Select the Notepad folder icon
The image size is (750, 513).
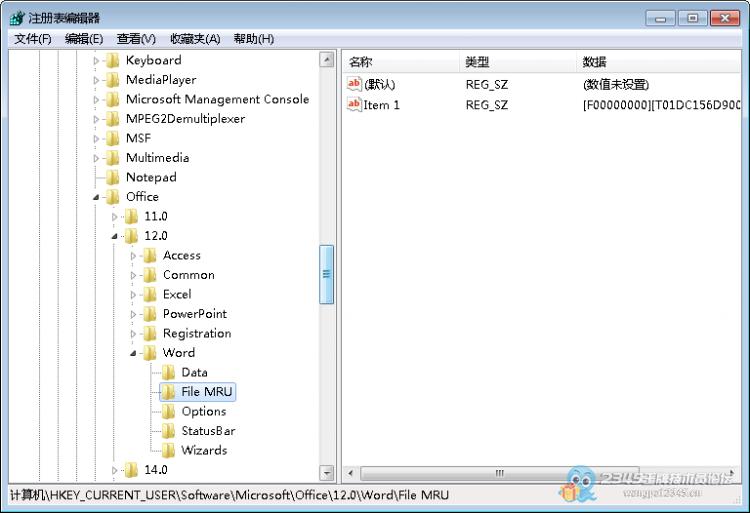(x=112, y=177)
